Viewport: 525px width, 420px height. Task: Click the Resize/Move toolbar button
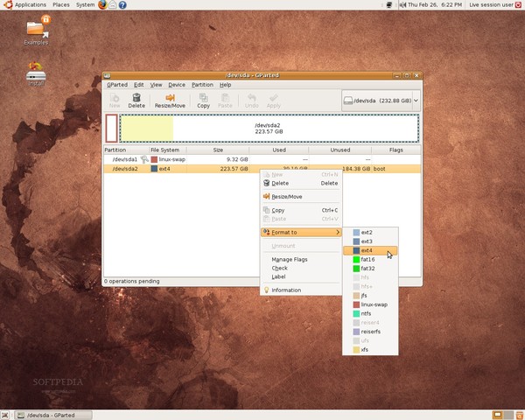click(170, 101)
